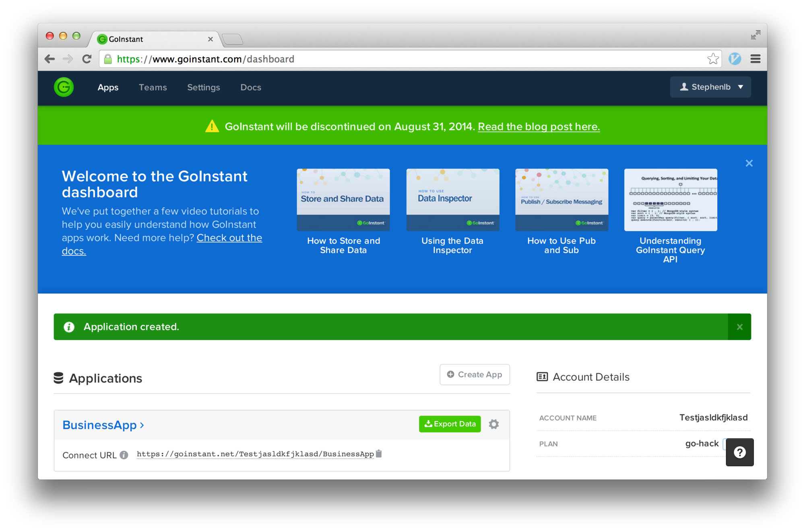The image size is (805, 532).
Task: Click the BusinessApp Connect URL link
Action: click(255, 454)
